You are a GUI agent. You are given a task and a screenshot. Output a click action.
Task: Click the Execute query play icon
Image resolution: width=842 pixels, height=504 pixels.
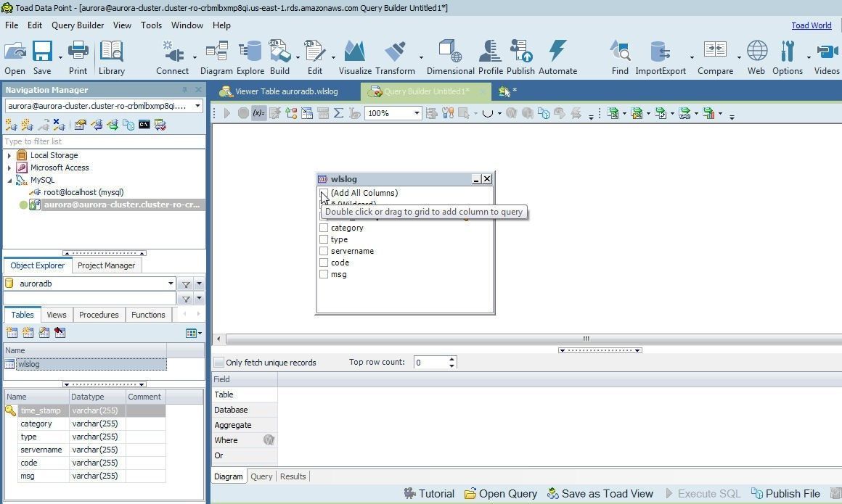[x=227, y=113]
